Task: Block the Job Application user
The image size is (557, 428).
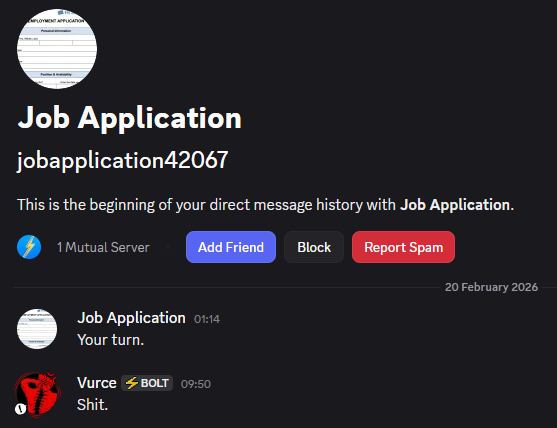Action: (314, 247)
